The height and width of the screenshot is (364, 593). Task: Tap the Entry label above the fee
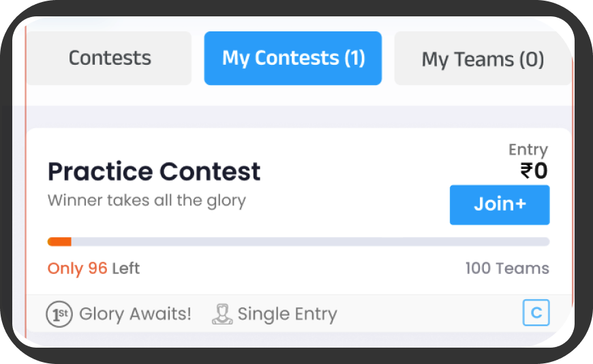(528, 150)
